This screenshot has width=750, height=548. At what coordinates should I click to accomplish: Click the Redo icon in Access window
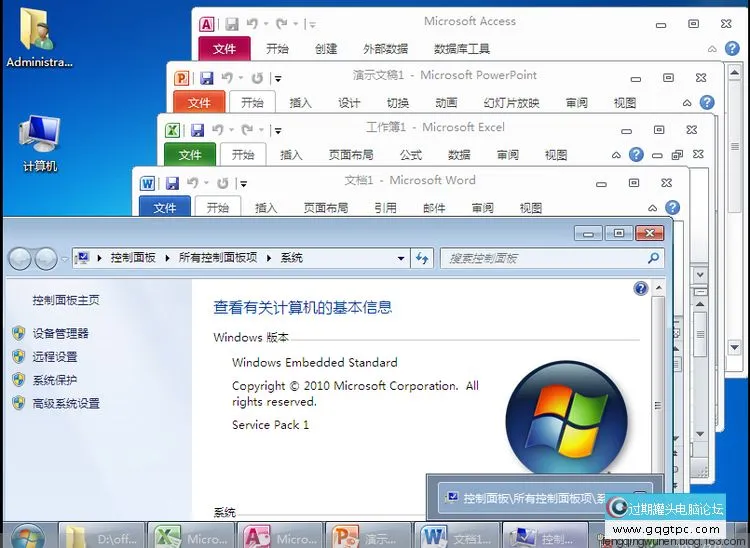pyautogui.click(x=282, y=23)
